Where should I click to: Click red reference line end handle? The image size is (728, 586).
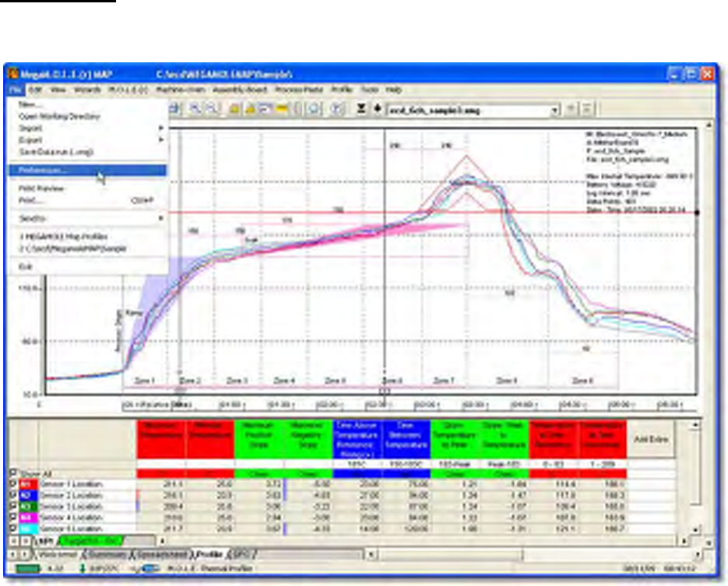click(698, 212)
